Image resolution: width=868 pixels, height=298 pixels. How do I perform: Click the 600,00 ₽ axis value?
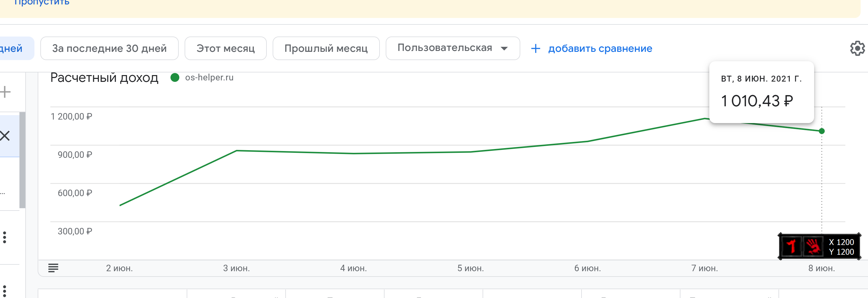click(x=75, y=193)
